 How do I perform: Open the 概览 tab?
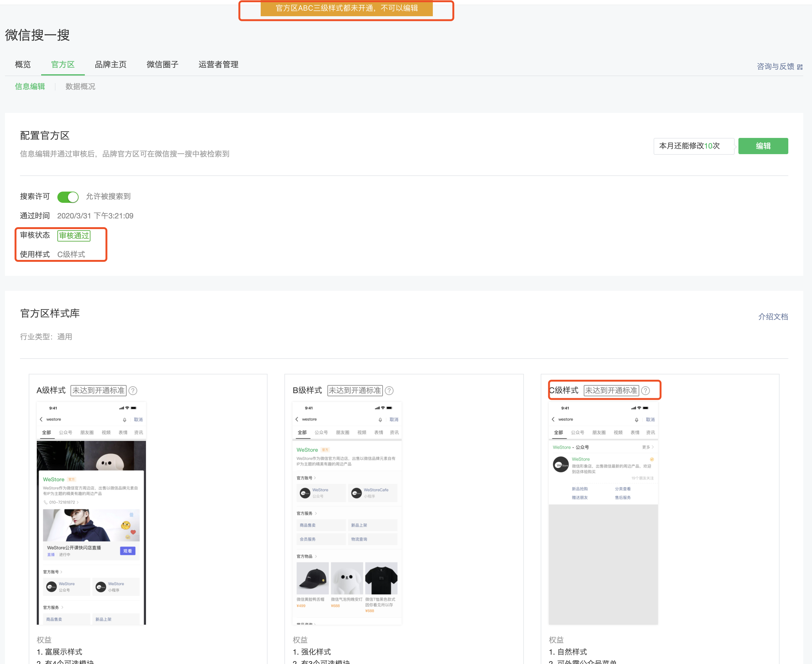(22, 65)
